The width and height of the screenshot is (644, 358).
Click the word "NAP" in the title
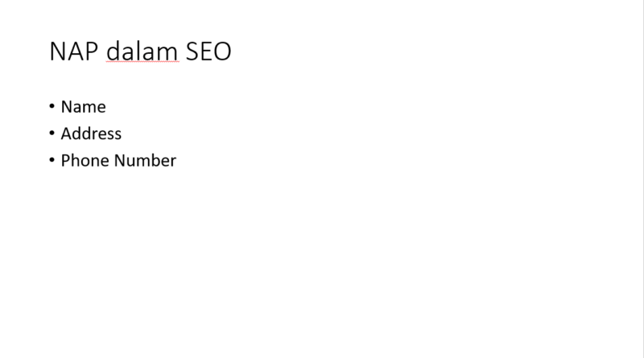click(x=74, y=51)
